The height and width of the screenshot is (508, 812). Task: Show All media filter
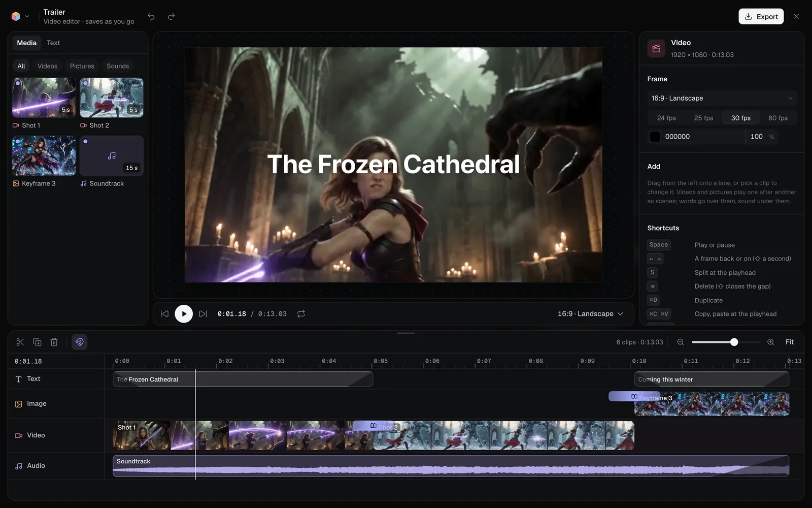(21, 66)
